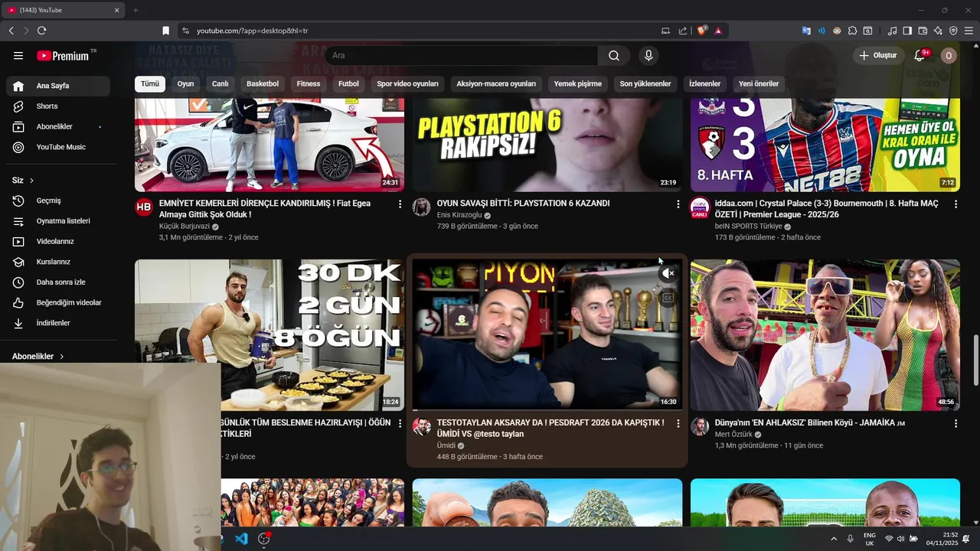Open options menu for JAMAİKA video
The height and width of the screenshot is (551, 980).
click(x=955, y=423)
